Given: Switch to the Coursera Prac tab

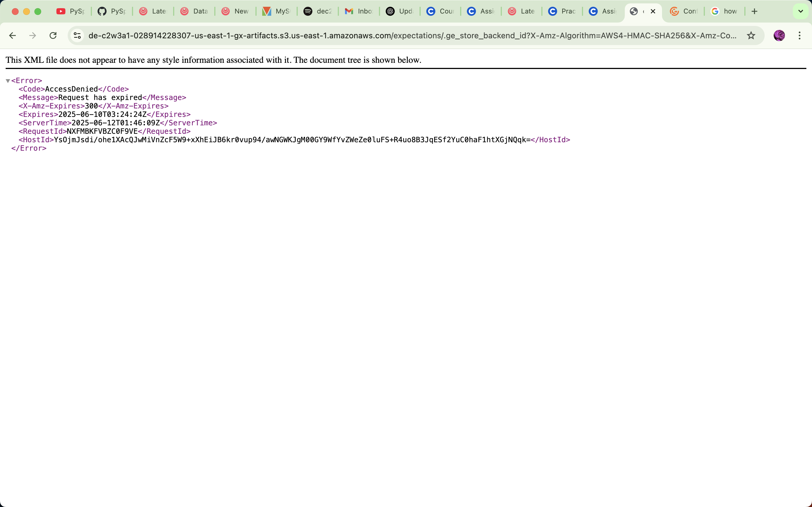Looking at the screenshot, I should coord(562,11).
